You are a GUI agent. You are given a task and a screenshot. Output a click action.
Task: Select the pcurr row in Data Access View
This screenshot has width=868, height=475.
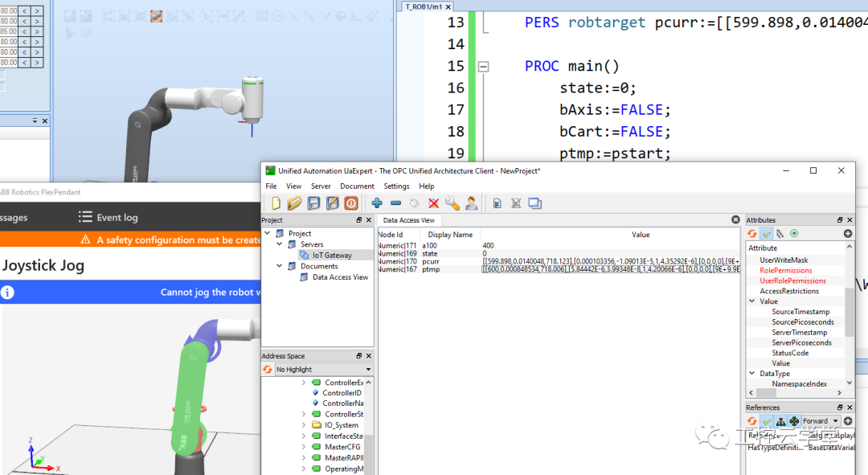(559, 261)
